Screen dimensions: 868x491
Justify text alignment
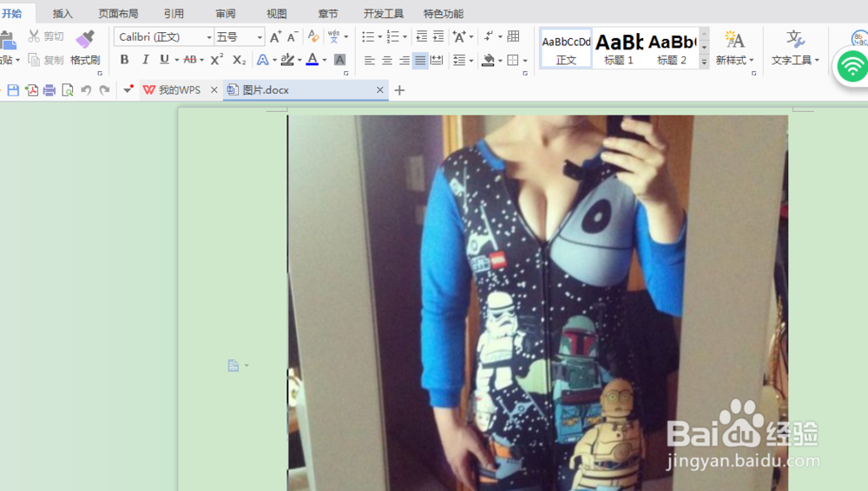click(x=420, y=61)
